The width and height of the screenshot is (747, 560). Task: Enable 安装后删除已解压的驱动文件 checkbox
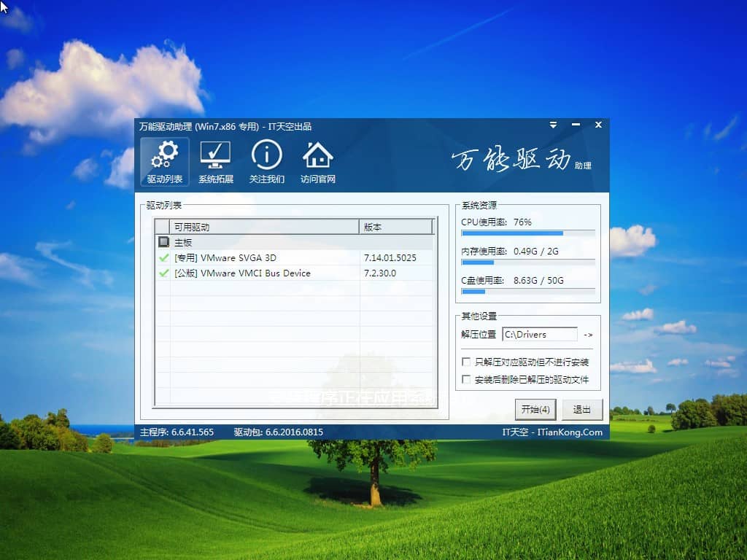(x=466, y=379)
